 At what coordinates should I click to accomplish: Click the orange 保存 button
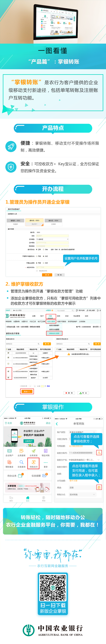click(47, 275)
